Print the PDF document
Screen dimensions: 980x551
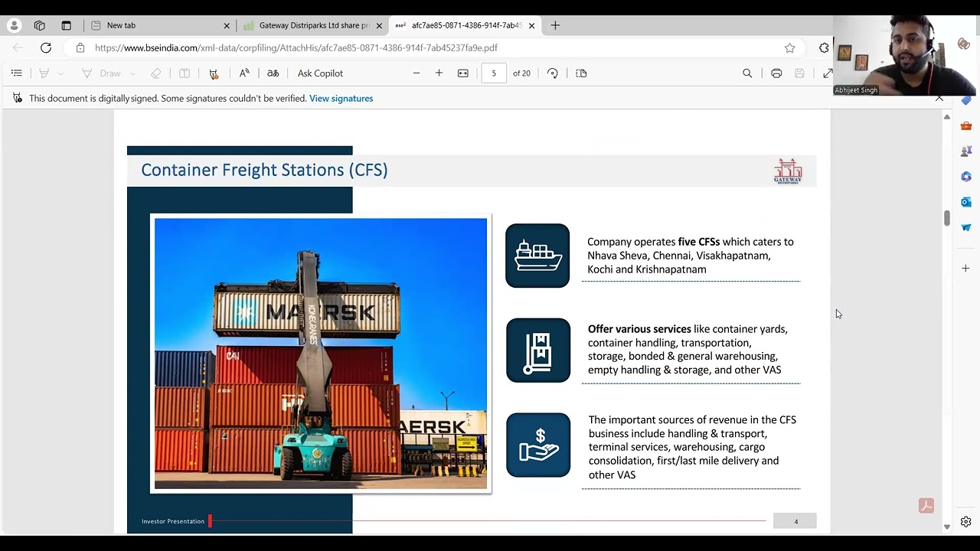(776, 73)
